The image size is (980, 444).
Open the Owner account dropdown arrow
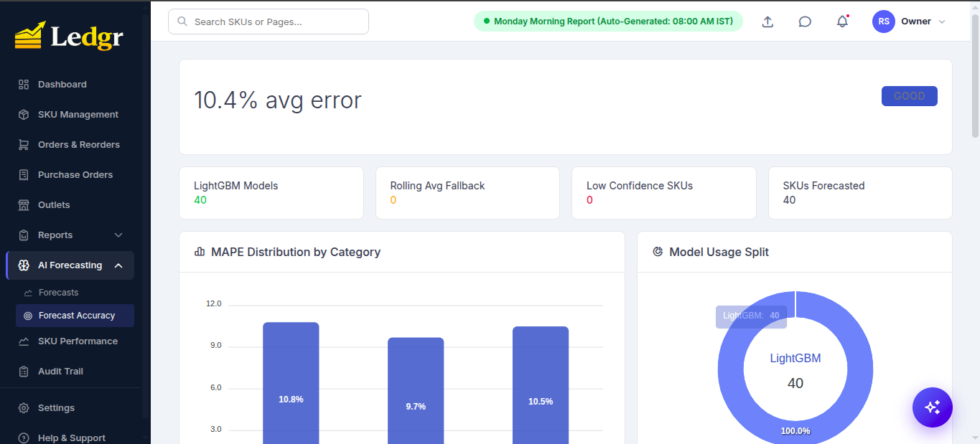click(x=942, y=22)
